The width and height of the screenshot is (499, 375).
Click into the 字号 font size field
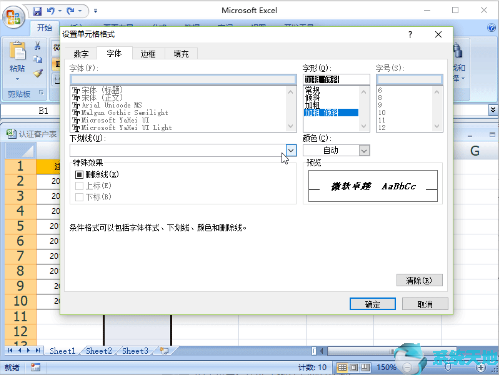click(409, 79)
